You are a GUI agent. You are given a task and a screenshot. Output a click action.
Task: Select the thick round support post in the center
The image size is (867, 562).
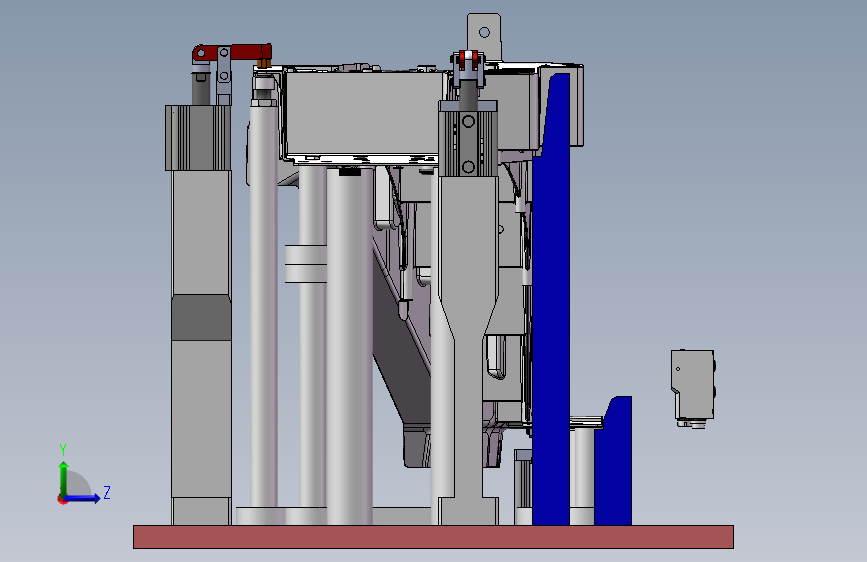349,346
